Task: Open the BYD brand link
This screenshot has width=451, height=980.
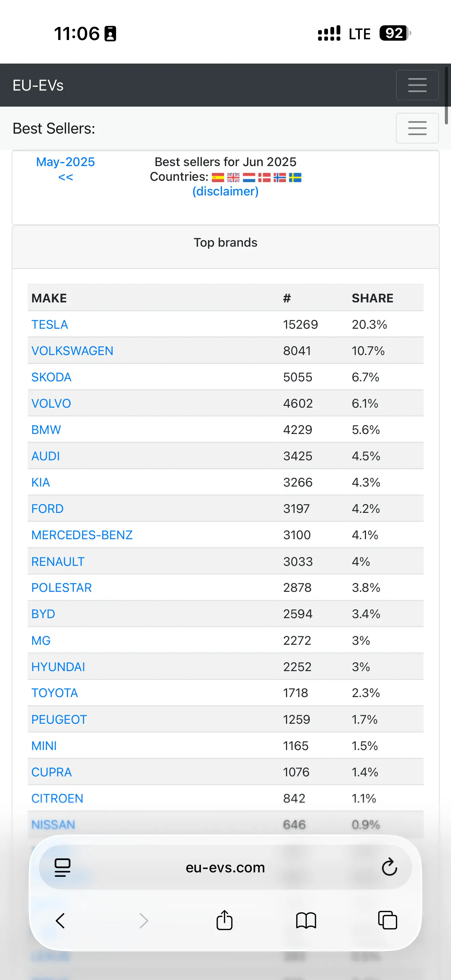Action: [43, 614]
